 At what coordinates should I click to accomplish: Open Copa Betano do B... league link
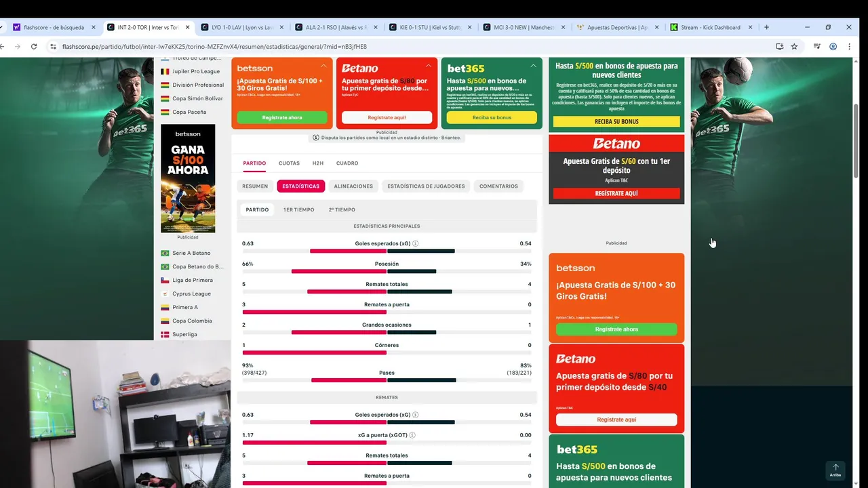[198, 266]
